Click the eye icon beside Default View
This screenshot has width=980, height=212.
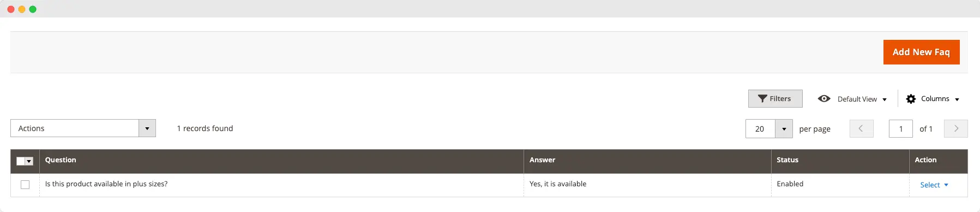(824, 98)
